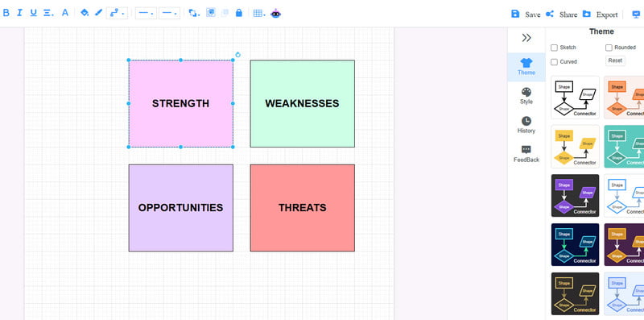Apply the teal background theme thumbnail
This screenshot has height=320, width=644.
point(624,147)
